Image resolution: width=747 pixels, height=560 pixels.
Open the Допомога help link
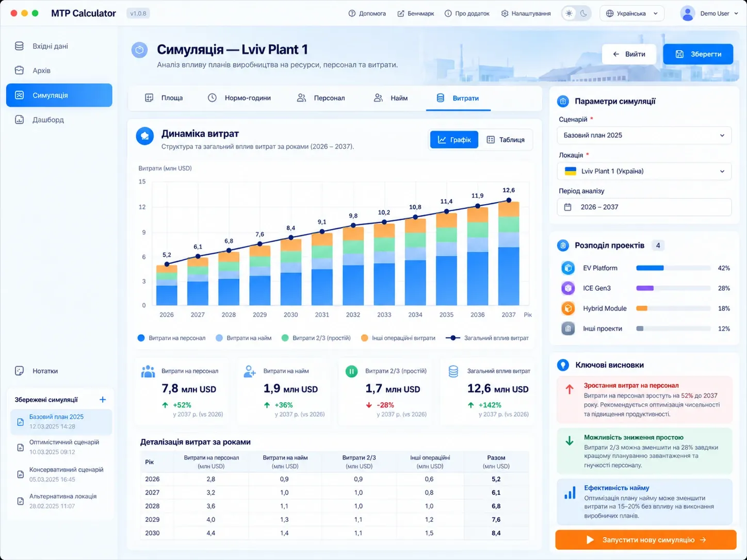coord(367,13)
